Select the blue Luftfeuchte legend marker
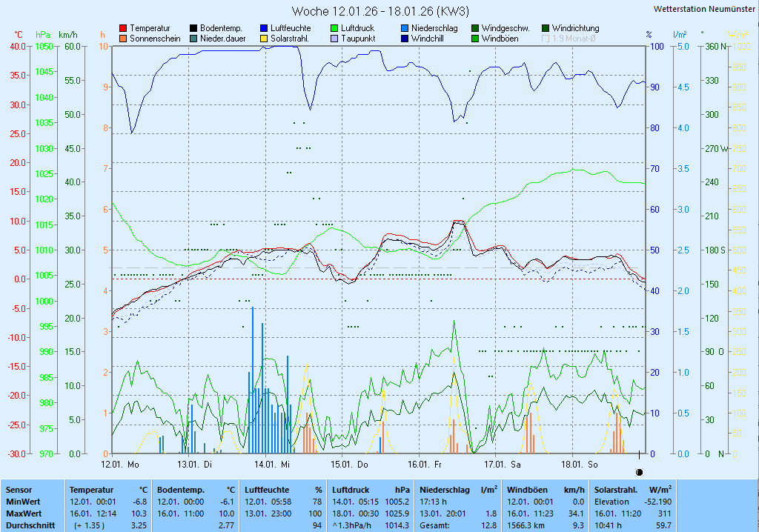The image size is (759, 532). tap(264, 28)
